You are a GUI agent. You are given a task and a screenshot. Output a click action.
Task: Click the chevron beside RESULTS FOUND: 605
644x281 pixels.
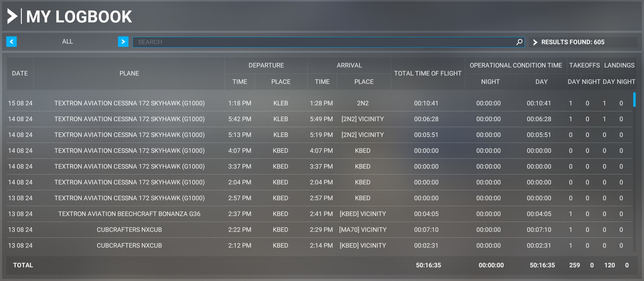point(536,42)
